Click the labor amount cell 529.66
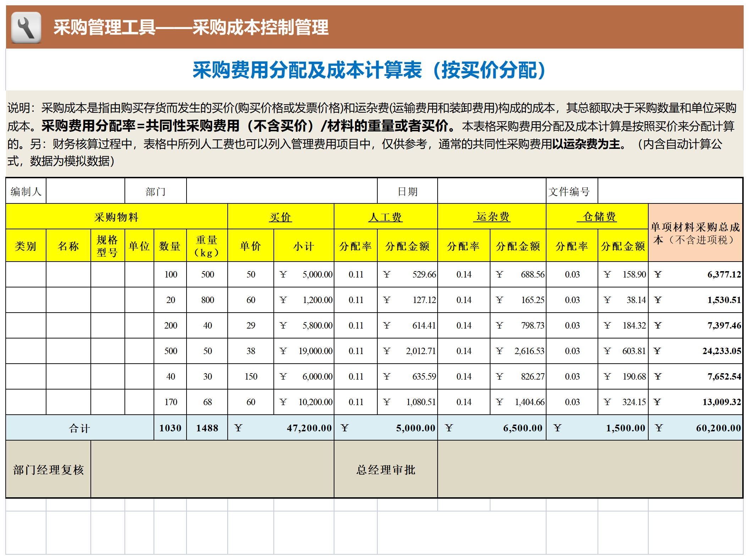 coord(407,274)
